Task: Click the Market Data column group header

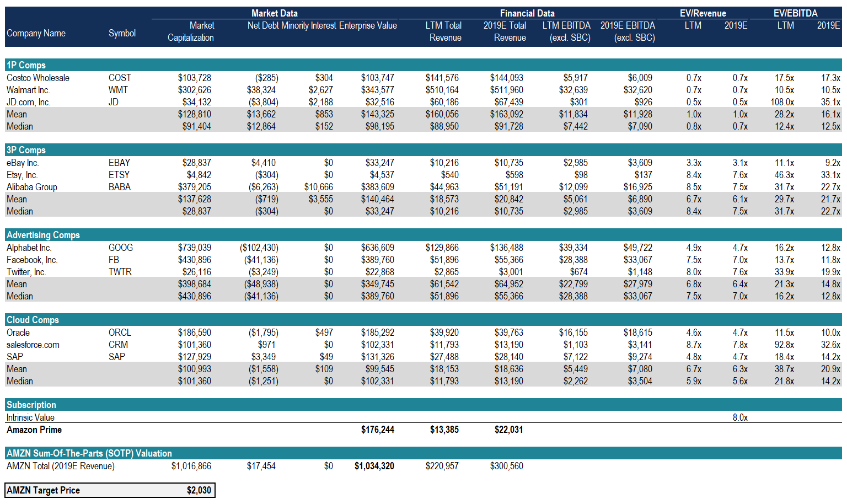Action: coord(274,13)
